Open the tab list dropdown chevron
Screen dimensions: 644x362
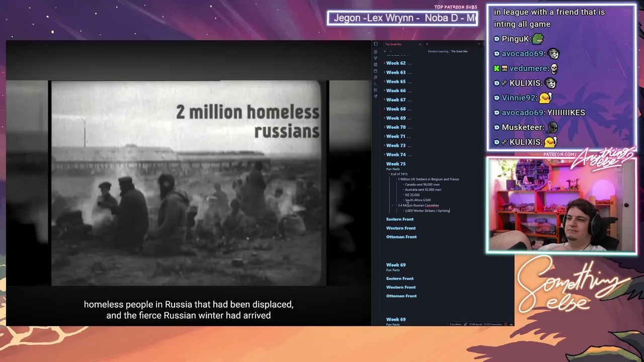click(x=479, y=44)
